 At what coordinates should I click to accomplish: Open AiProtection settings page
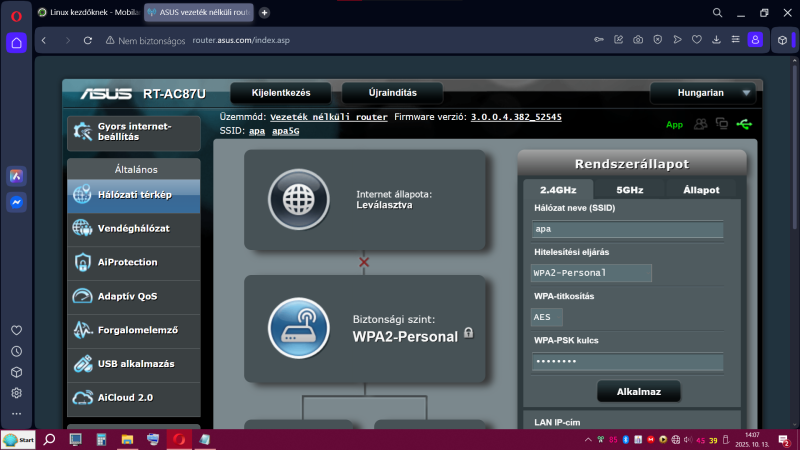pyautogui.click(x=134, y=262)
